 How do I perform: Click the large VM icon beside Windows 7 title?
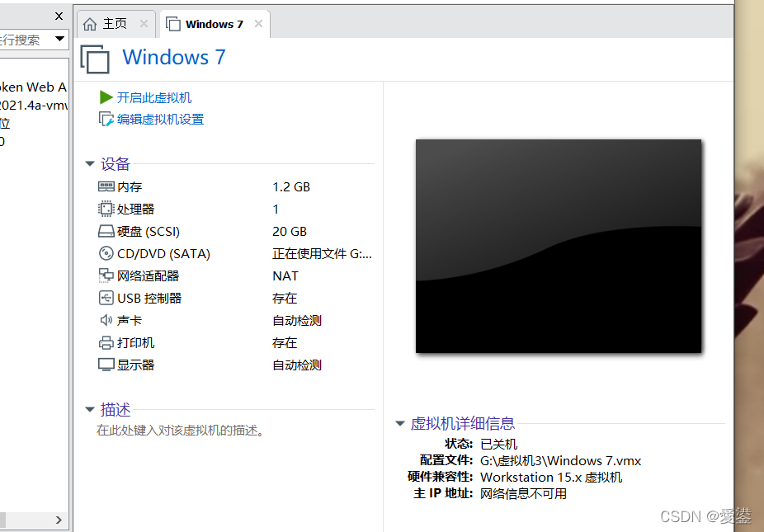[x=95, y=59]
